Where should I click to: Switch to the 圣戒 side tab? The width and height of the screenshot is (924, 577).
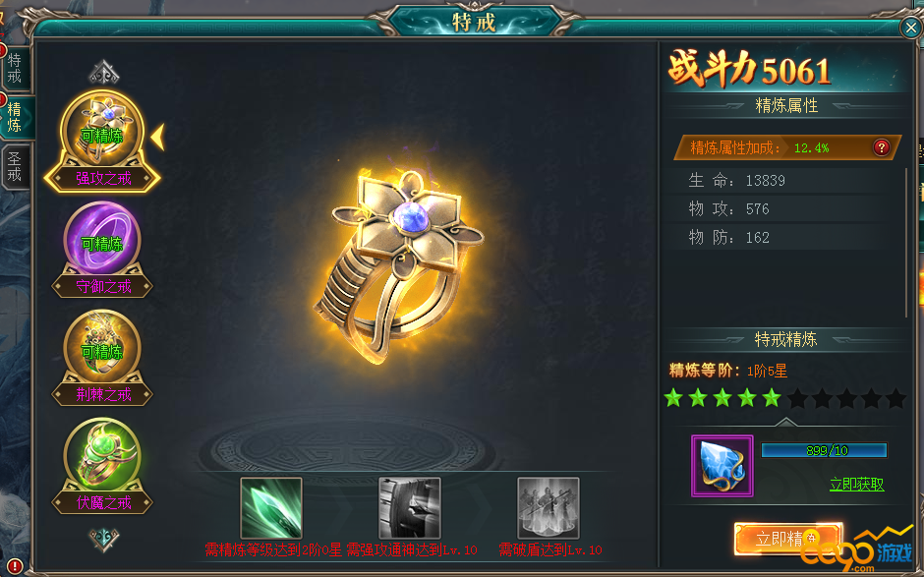[x=15, y=167]
